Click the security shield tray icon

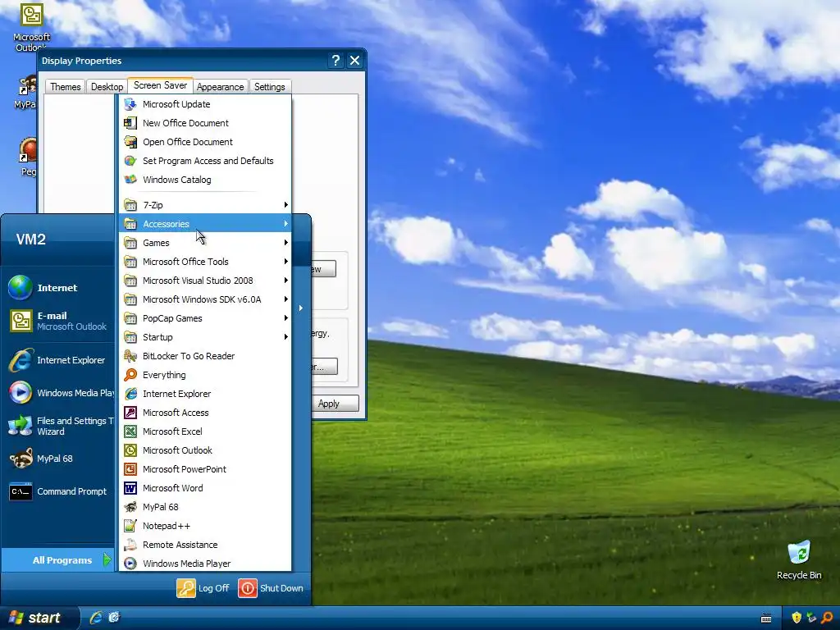797,619
